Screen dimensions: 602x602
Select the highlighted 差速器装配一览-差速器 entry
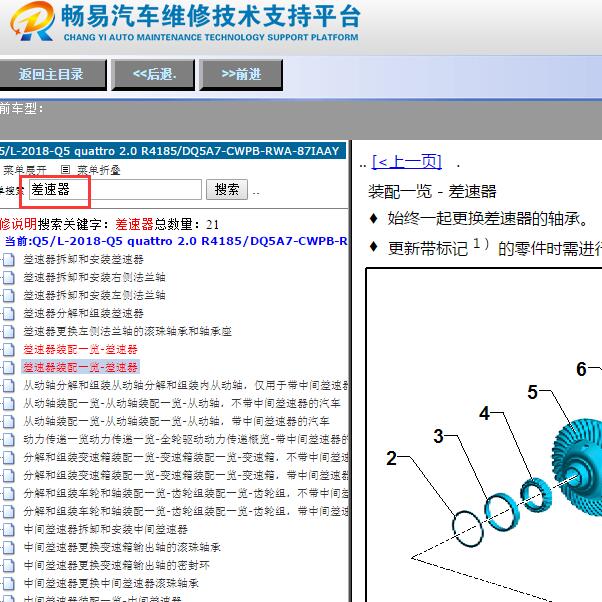pyautogui.click(x=80, y=367)
